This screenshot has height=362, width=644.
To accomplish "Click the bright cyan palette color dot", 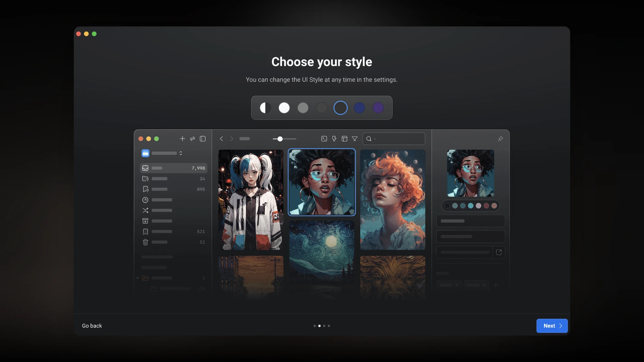I will pyautogui.click(x=471, y=206).
